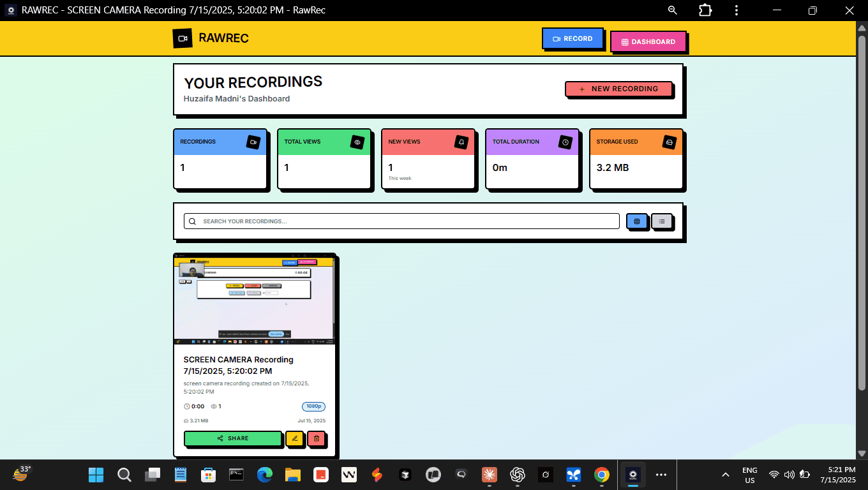Click the 0m total duration value

tap(500, 168)
